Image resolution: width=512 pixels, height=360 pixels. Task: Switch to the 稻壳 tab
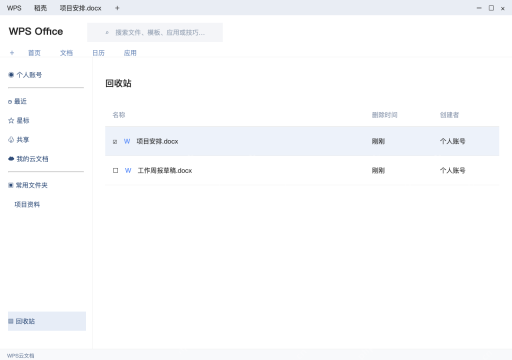coord(40,8)
